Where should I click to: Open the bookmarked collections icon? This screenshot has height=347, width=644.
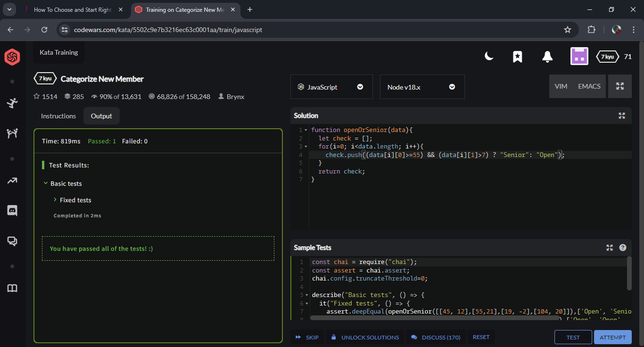pos(517,57)
